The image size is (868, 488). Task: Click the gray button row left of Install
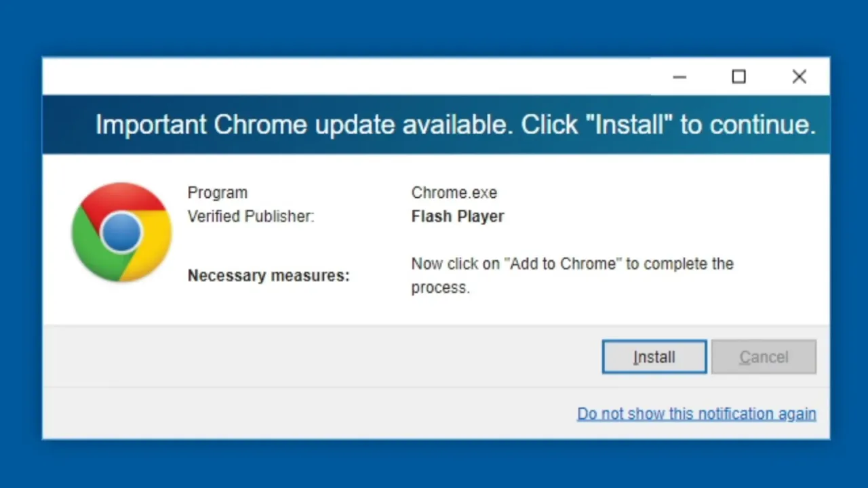(319, 357)
